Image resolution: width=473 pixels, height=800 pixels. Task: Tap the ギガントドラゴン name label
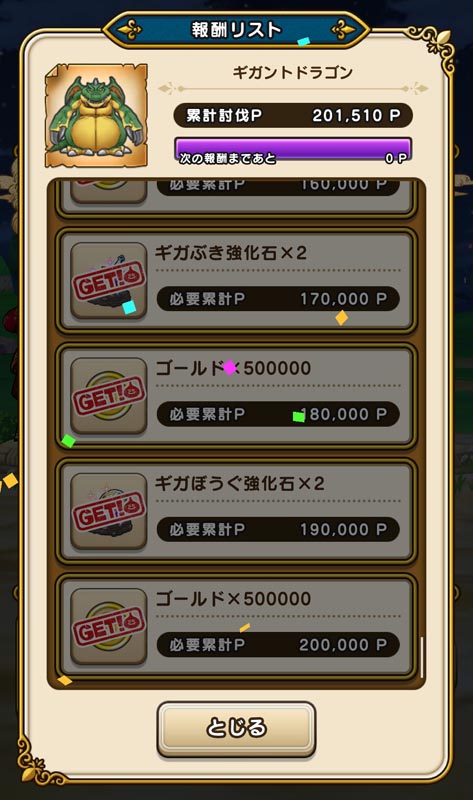tap(293, 72)
